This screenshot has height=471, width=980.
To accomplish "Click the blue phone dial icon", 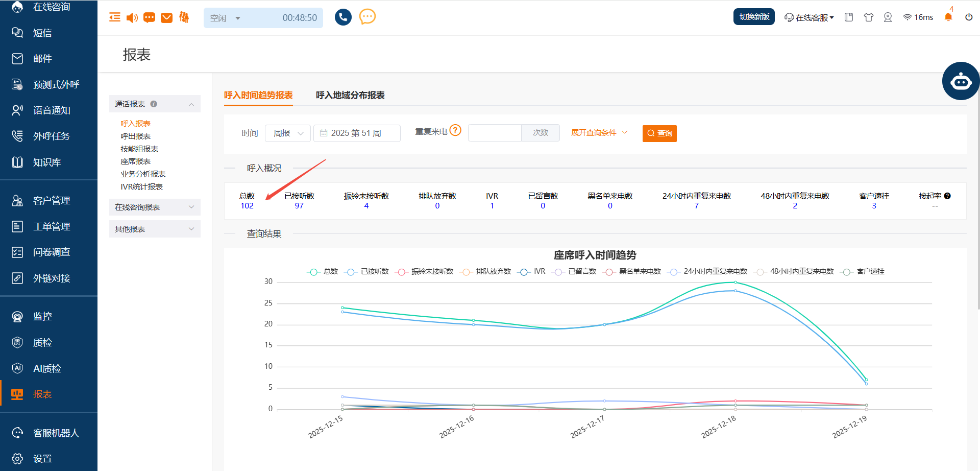I will [343, 17].
